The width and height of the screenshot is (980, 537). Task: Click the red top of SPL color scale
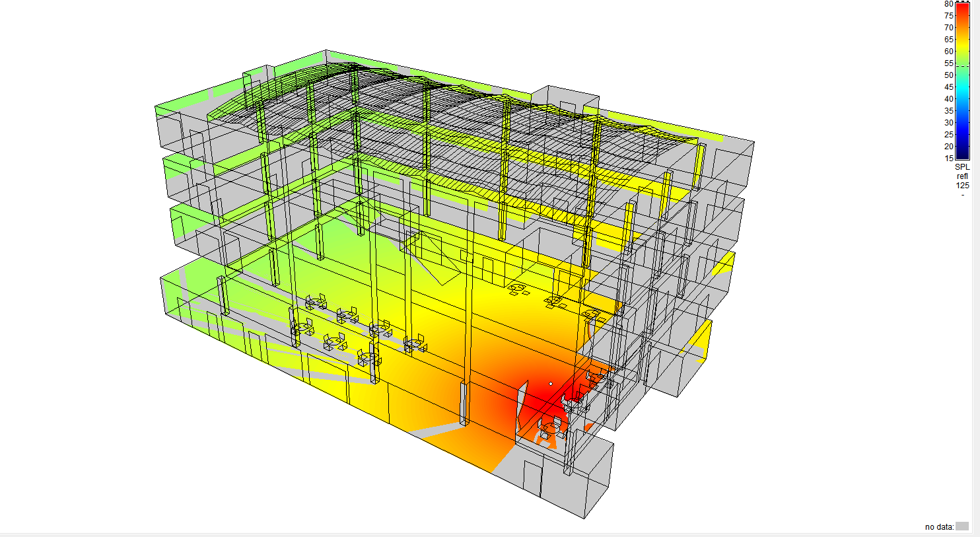962,8
